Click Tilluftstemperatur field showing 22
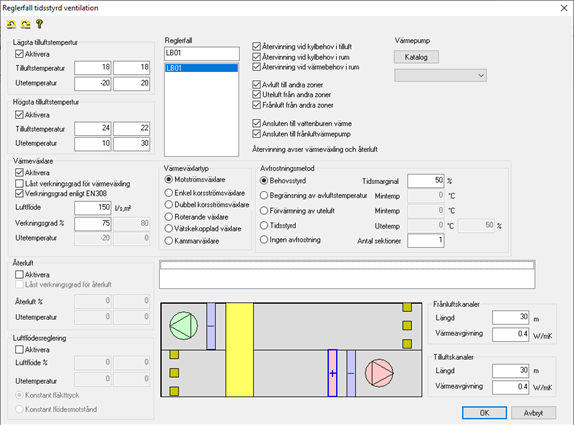This screenshot has height=425, width=574. (131, 128)
